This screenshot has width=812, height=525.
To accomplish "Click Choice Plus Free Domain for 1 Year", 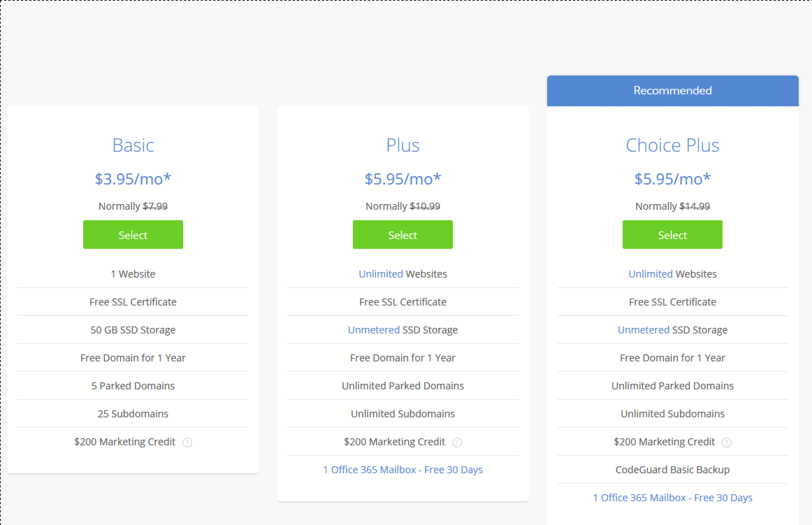I will 673,358.
